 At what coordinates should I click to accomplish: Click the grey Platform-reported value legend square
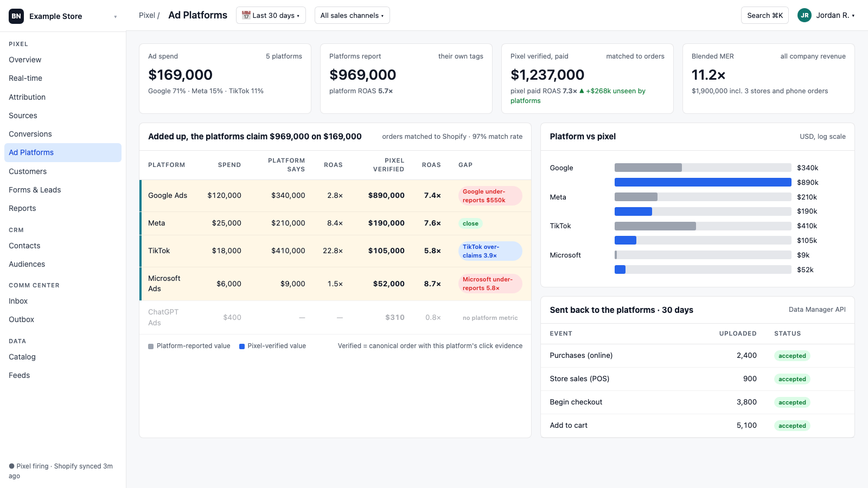tap(151, 346)
